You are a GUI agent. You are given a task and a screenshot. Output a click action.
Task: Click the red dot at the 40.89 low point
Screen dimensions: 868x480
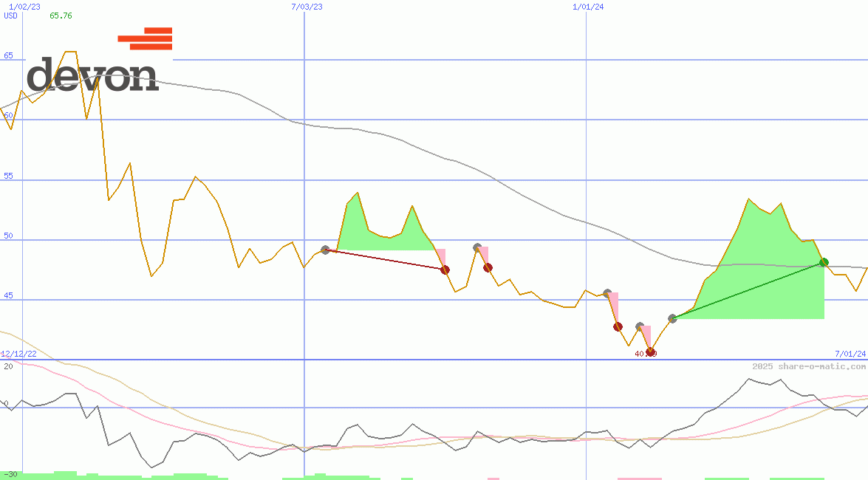tap(651, 353)
